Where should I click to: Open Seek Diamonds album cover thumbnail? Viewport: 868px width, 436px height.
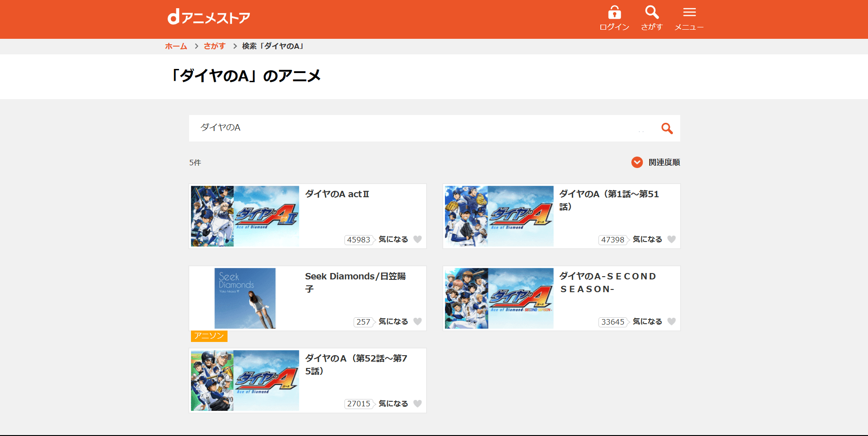click(245, 298)
